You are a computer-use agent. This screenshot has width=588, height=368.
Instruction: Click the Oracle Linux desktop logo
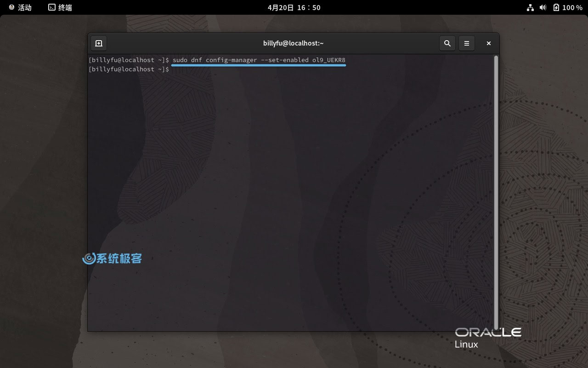(x=487, y=338)
